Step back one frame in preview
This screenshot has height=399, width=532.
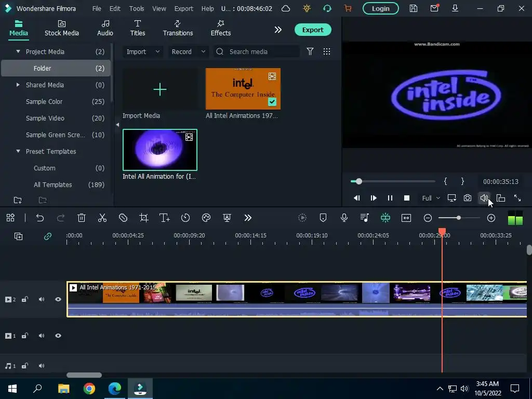pos(356,198)
